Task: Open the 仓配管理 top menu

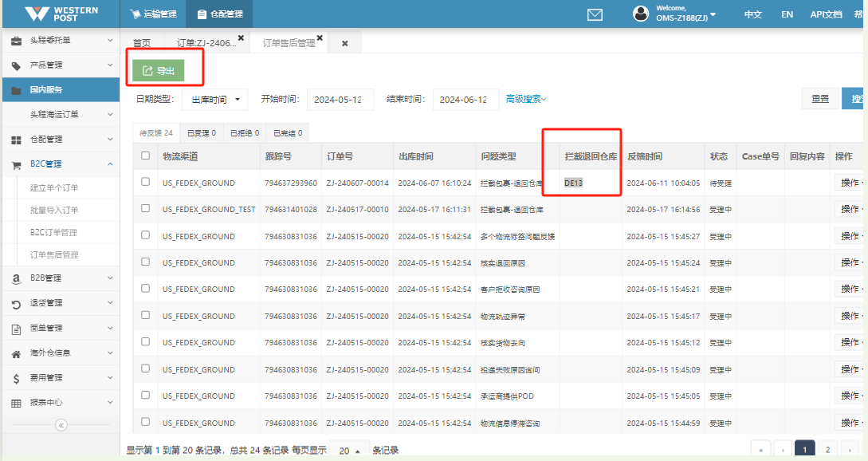Action: pyautogui.click(x=220, y=14)
